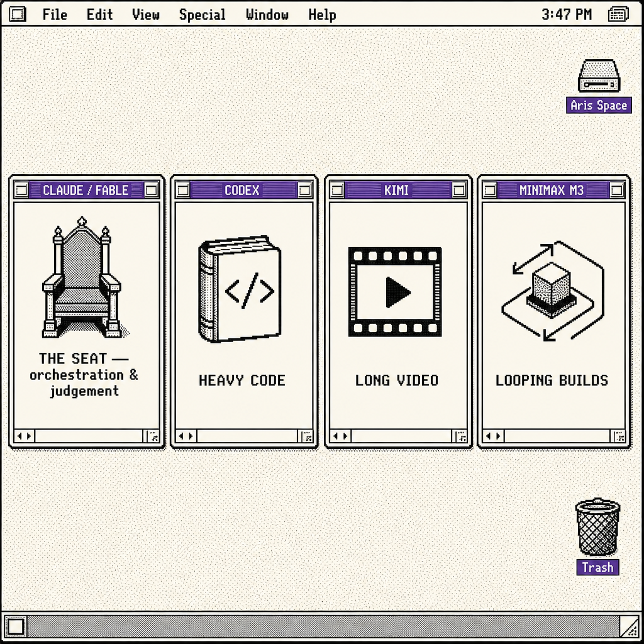The width and height of the screenshot is (644, 644).
Task: Click the resize grip in Codex window
Action: click(307, 436)
